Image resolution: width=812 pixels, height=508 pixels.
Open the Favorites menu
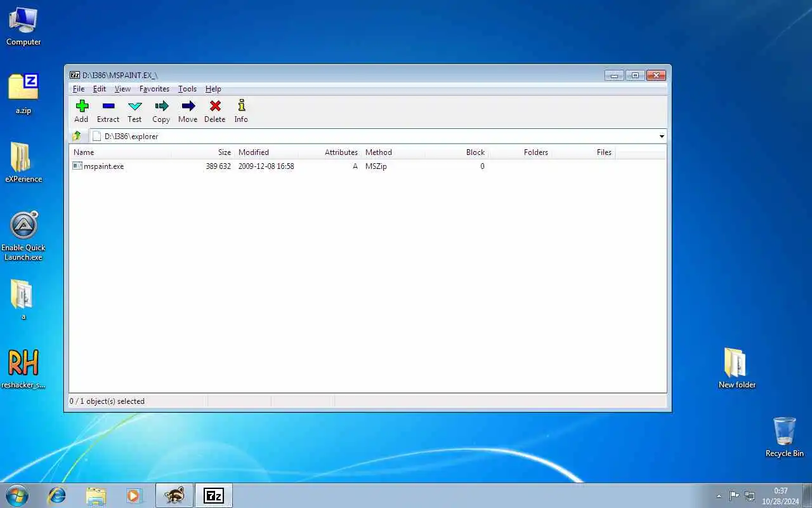click(154, 89)
